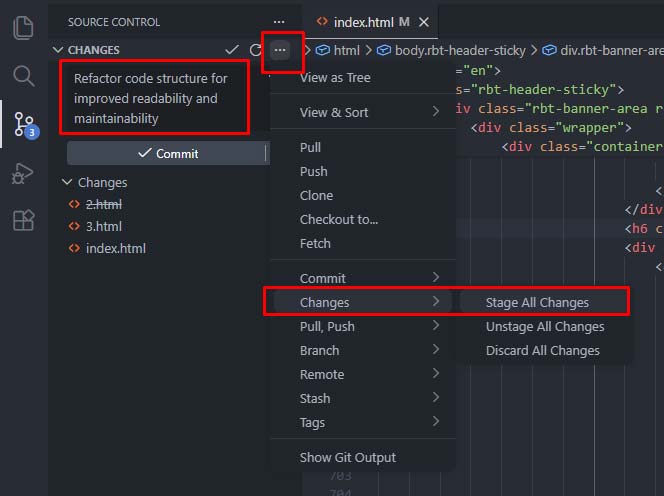Image resolution: width=664 pixels, height=496 pixels.
Task: Choose Clone from the menu
Action: point(363,196)
